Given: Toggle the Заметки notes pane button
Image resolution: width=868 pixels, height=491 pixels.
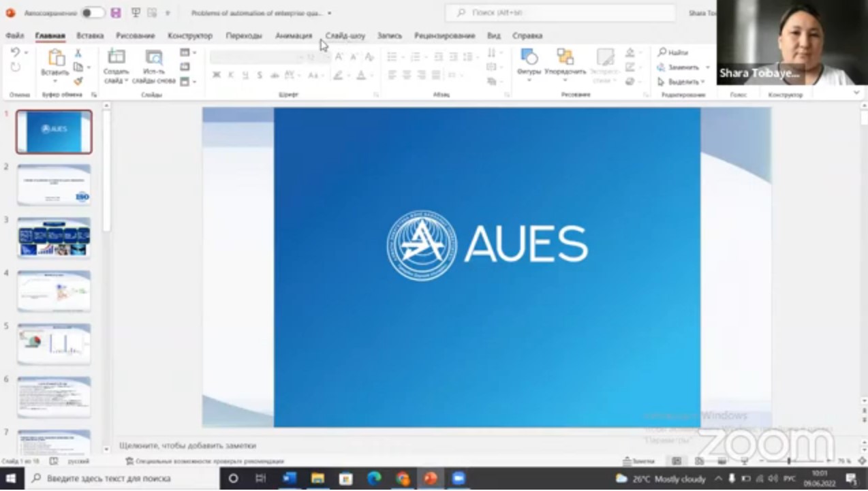Looking at the screenshot, I should tap(638, 461).
